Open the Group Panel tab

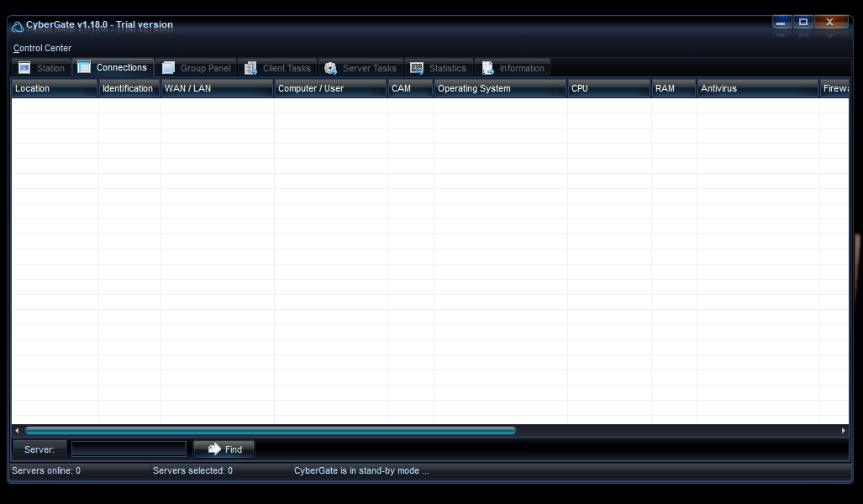pyautogui.click(x=196, y=68)
